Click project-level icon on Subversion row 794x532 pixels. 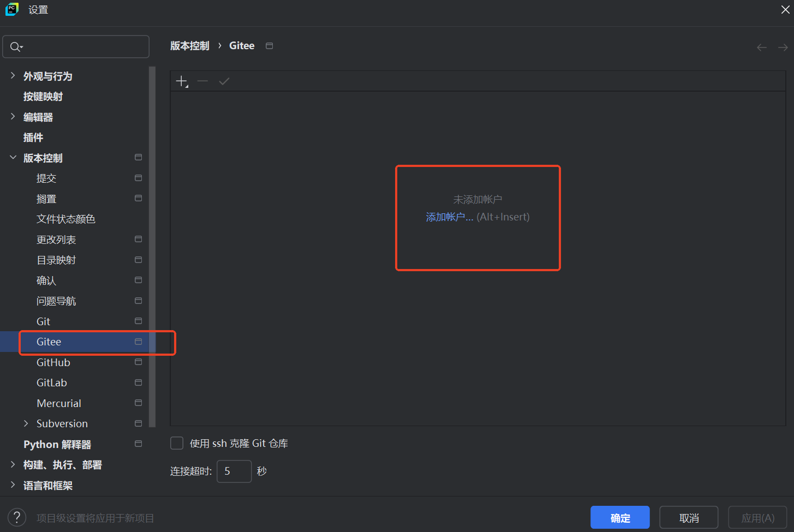coord(138,423)
